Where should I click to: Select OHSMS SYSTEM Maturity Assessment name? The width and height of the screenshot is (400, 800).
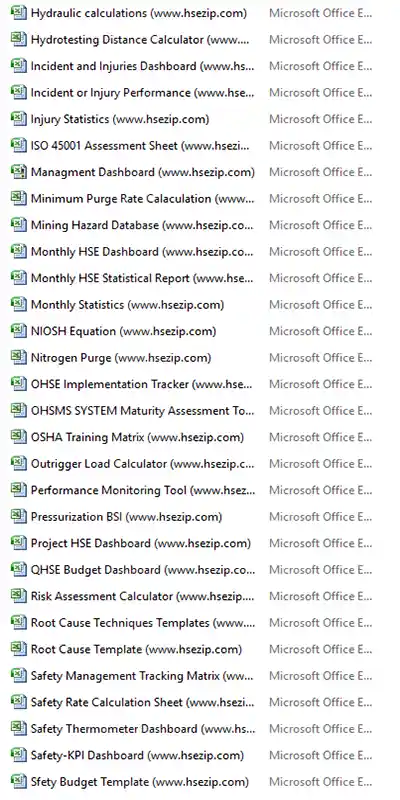142,411
